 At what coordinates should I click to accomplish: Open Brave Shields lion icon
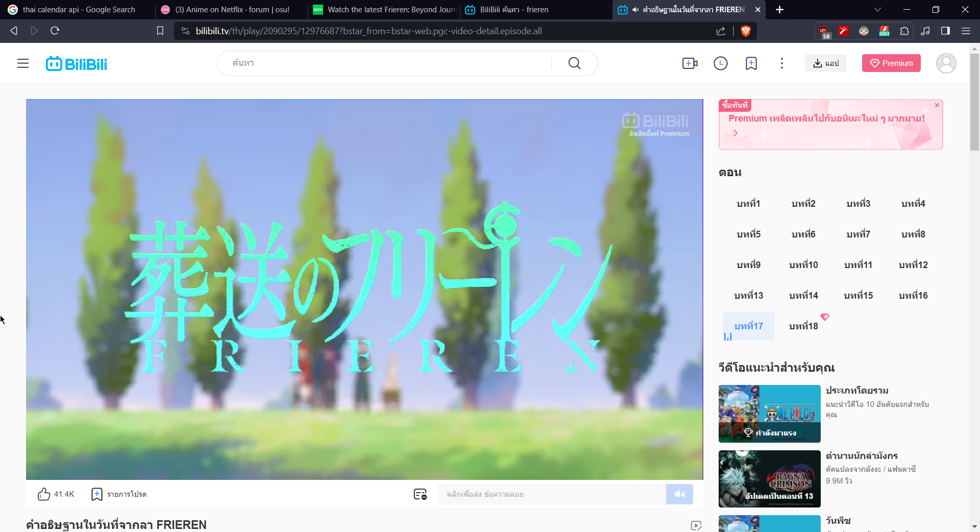click(x=746, y=31)
